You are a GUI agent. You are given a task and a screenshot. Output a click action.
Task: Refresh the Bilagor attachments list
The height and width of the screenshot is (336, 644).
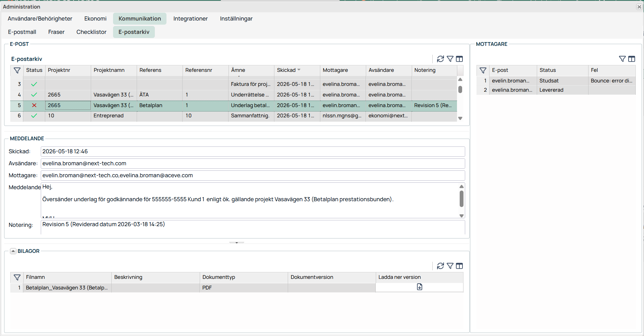[440, 266]
